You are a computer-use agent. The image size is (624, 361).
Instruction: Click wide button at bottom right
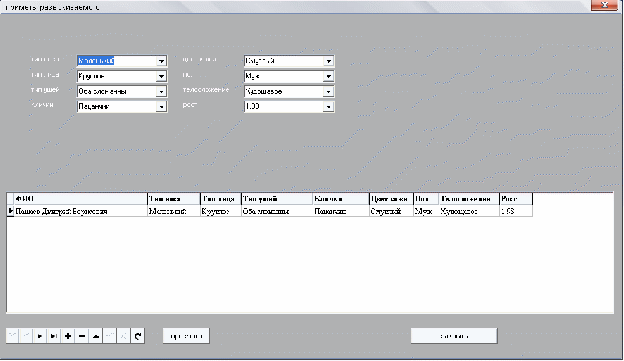[x=454, y=336]
